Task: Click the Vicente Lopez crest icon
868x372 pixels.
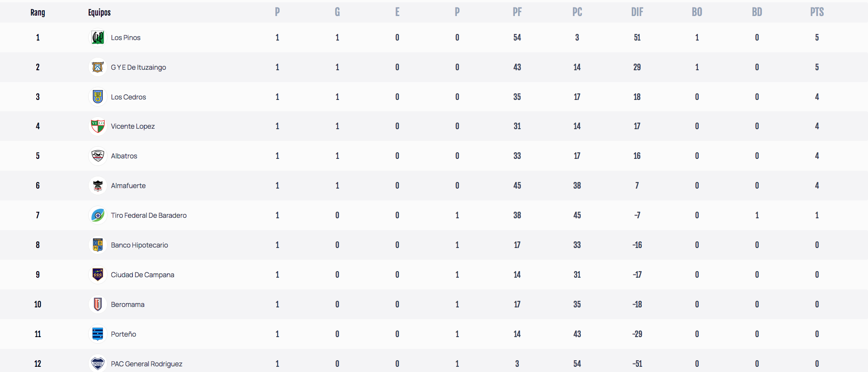Action: point(98,126)
